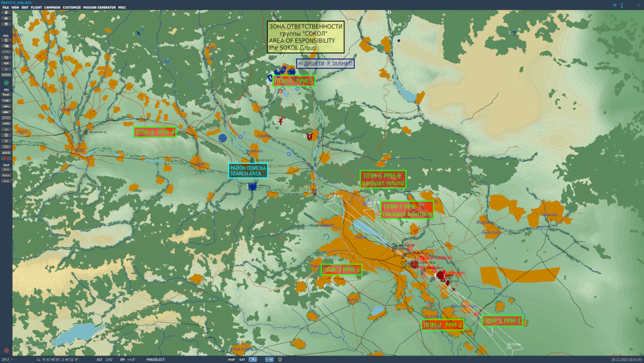This screenshot has height=363, width=644.
Task: Expand the DFLT dropdown in status bar
Action: coord(7,360)
